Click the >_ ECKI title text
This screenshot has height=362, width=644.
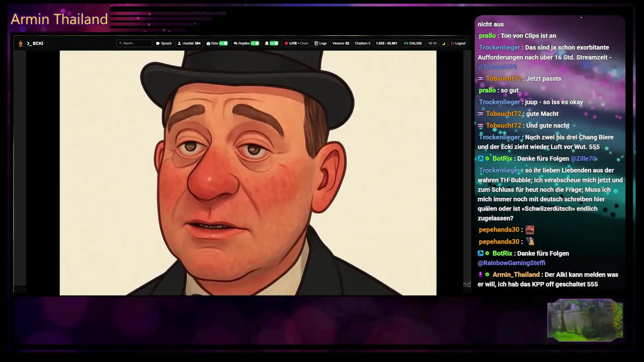pyautogui.click(x=35, y=43)
